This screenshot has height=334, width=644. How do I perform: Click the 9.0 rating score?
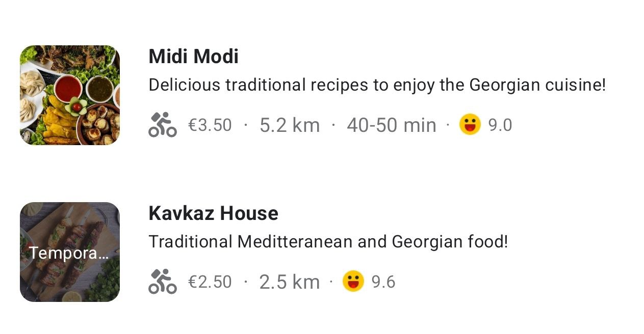click(x=500, y=125)
